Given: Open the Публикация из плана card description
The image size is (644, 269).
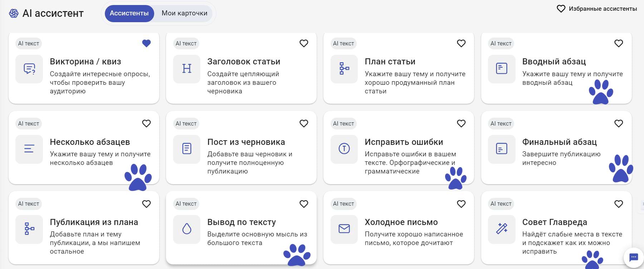Looking at the screenshot, I should click(95, 243).
